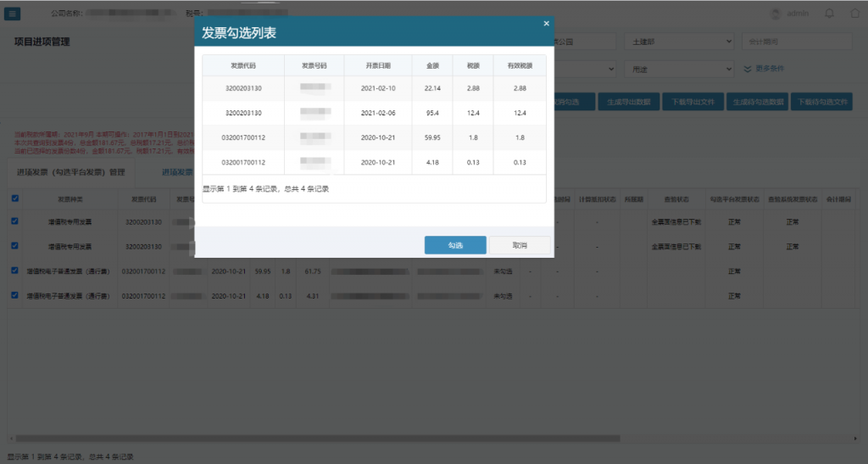Image resolution: width=868 pixels, height=464 pixels.
Task: Click 下载待勾选文件 button
Action: pos(822,102)
